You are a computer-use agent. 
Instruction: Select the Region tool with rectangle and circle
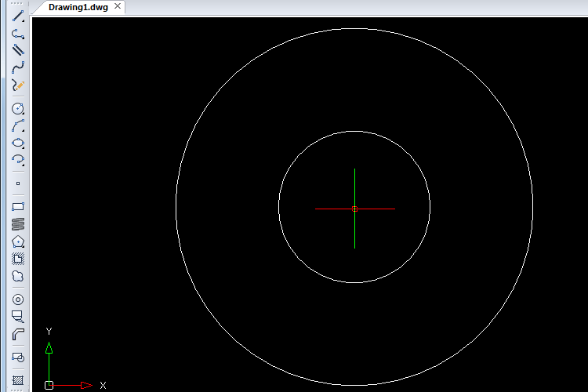(18, 358)
